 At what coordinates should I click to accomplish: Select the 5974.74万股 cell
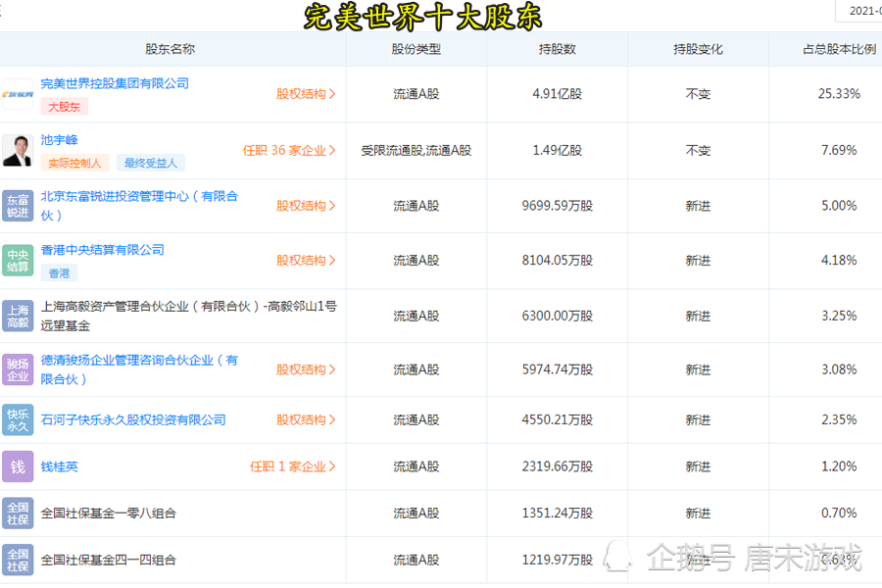(558, 369)
